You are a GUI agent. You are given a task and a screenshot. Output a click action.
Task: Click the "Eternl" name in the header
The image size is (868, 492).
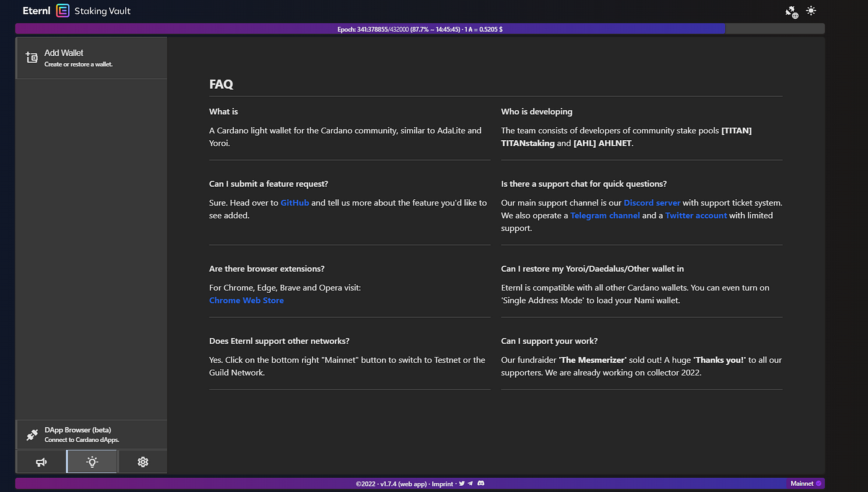coord(36,11)
